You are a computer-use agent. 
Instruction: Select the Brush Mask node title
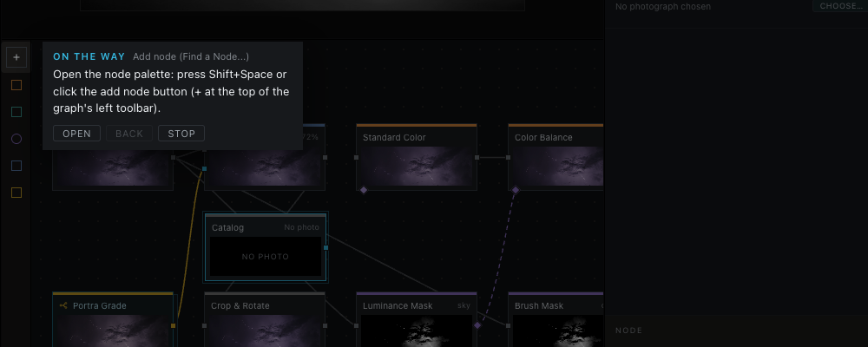coord(539,305)
